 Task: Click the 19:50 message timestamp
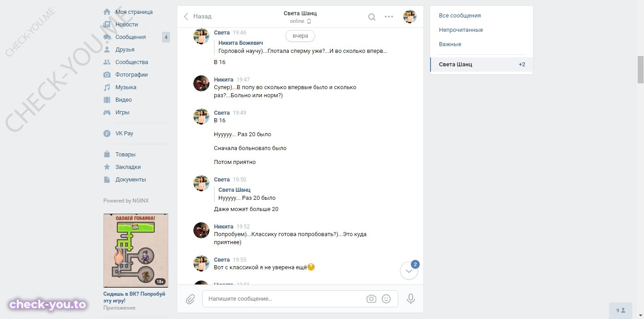(x=239, y=180)
